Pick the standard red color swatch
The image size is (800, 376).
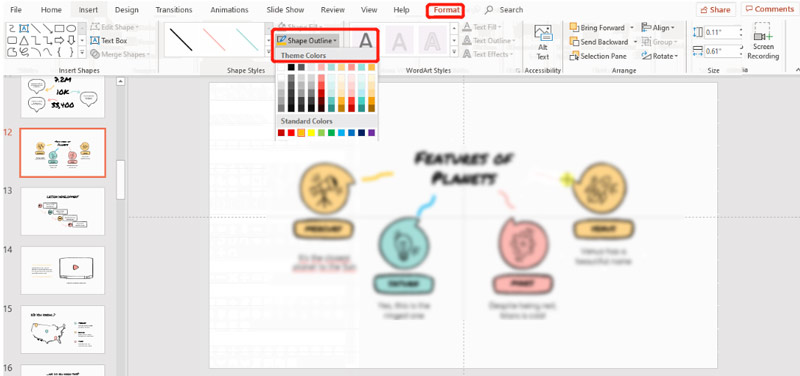click(x=291, y=133)
